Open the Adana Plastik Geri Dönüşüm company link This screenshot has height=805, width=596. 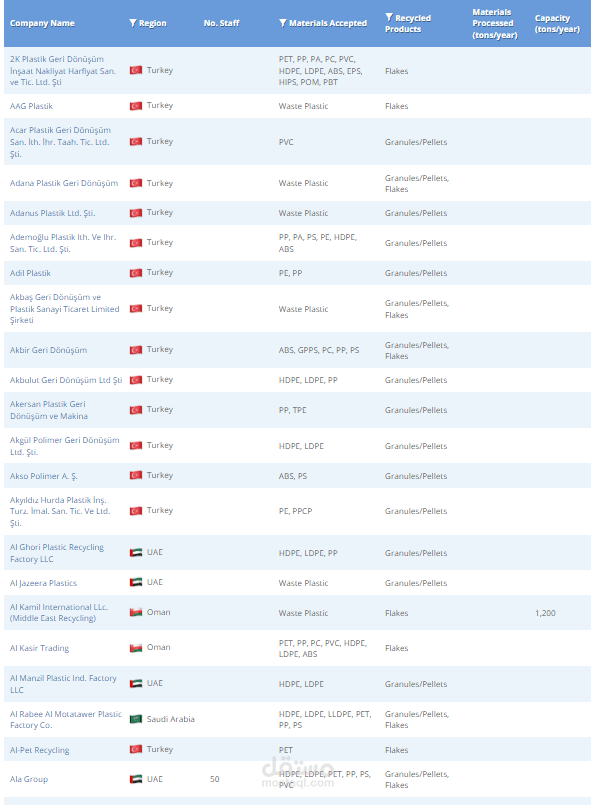click(64, 183)
